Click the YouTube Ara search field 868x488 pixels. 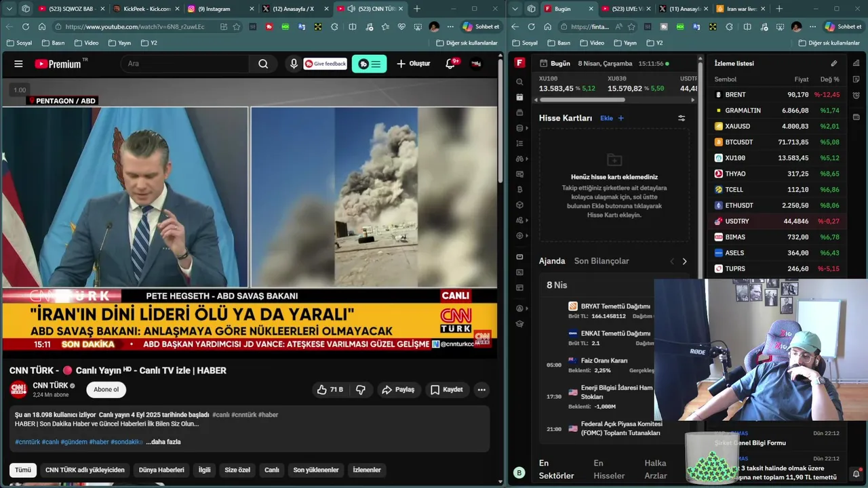(185, 64)
